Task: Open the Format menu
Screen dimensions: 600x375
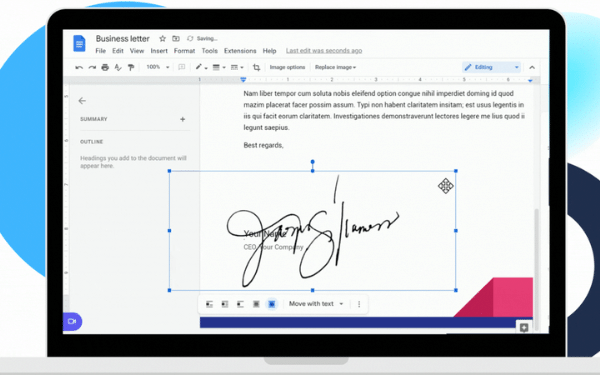Action: click(184, 51)
